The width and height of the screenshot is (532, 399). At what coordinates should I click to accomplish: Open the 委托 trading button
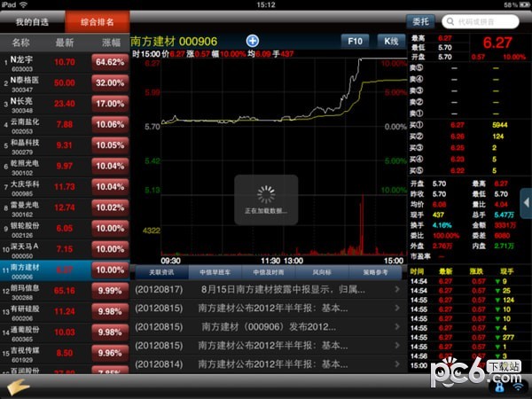(x=420, y=21)
